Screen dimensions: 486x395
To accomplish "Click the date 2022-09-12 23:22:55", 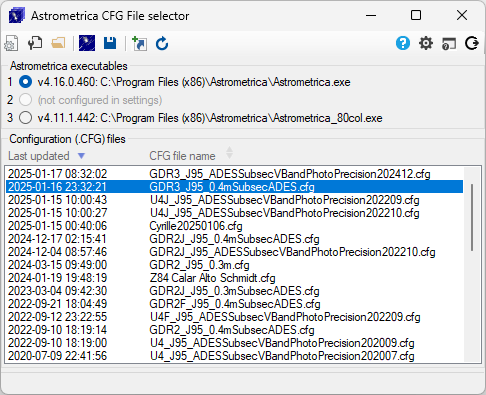I will pyautogui.click(x=57, y=317).
